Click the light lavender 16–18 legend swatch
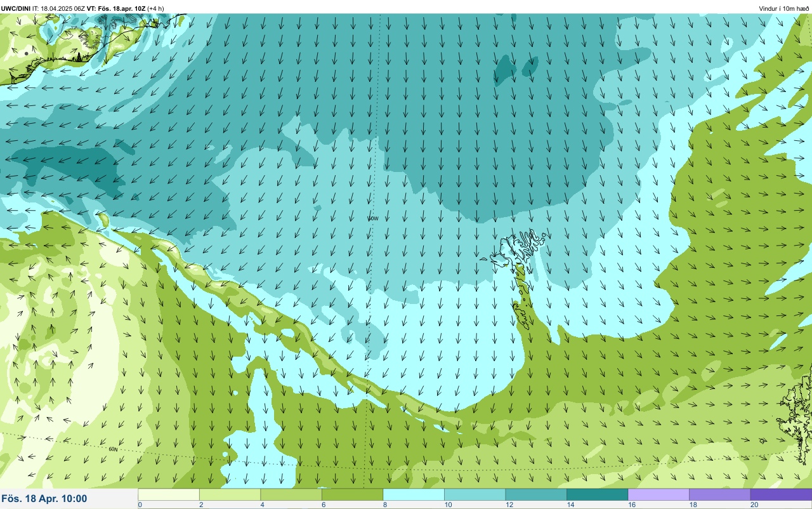Viewport: 812px width, 509px height. click(x=658, y=494)
